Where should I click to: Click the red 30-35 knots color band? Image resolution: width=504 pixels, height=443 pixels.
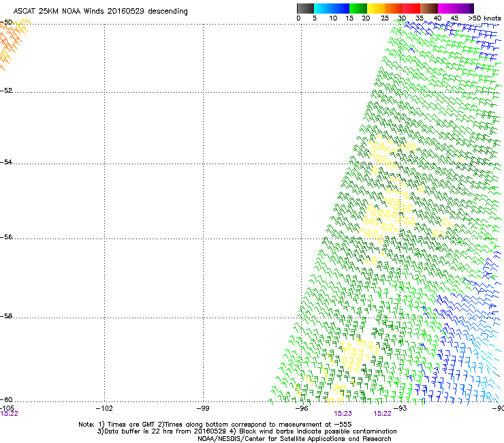pos(411,8)
